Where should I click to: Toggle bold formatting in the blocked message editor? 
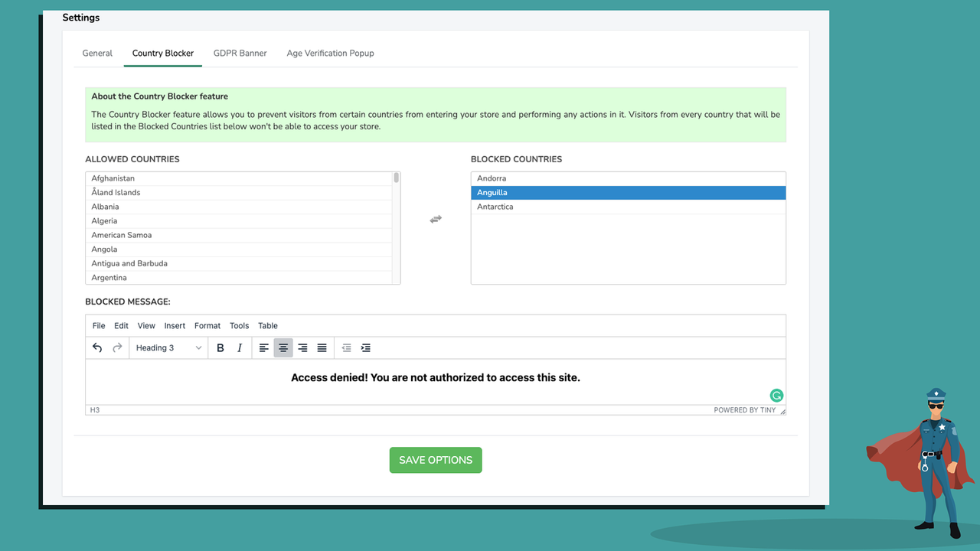click(x=220, y=347)
